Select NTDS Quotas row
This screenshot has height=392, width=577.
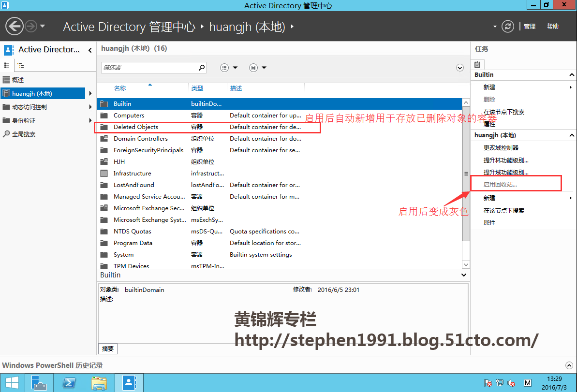[279, 232]
